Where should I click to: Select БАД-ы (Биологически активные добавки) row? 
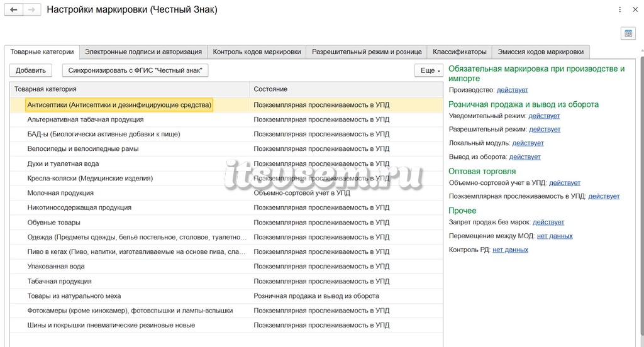coord(226,135)
